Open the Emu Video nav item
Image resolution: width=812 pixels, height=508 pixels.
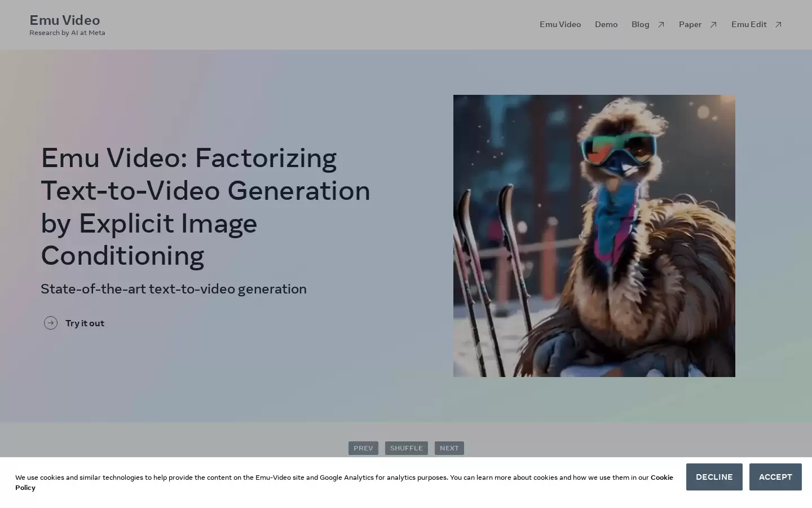pos(560,24)
